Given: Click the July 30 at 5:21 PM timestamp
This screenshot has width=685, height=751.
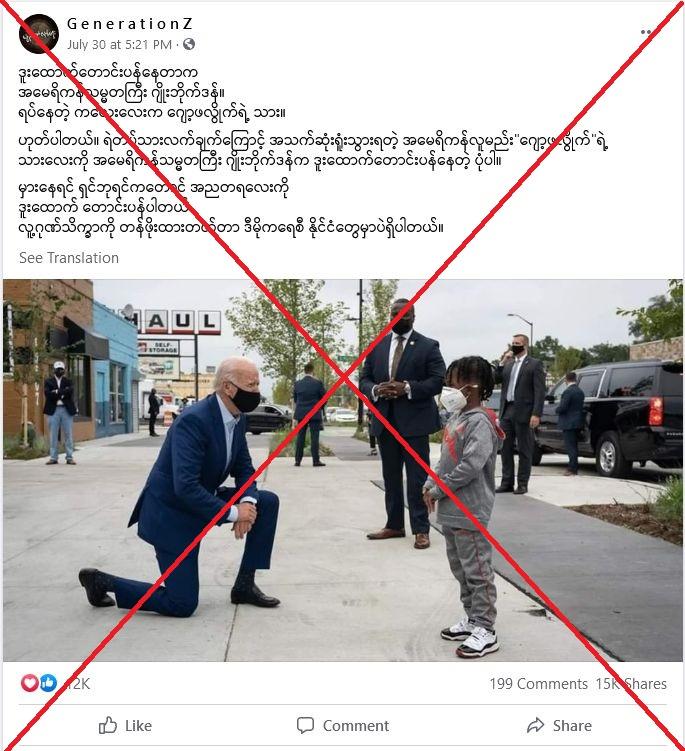Looking at the screenshot, I should coord(119,45).
